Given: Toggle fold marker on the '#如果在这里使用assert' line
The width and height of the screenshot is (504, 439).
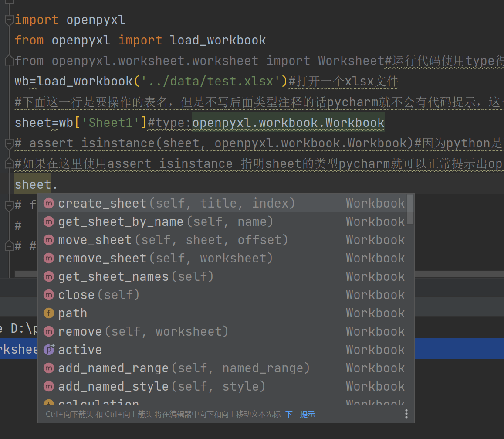Looking at the screenshot, I should (9, 164).
